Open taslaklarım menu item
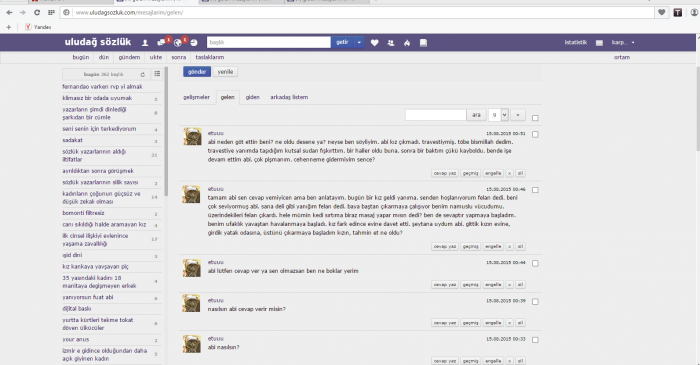The width and height of the screenshot is (700, 365). coord(210,58)
